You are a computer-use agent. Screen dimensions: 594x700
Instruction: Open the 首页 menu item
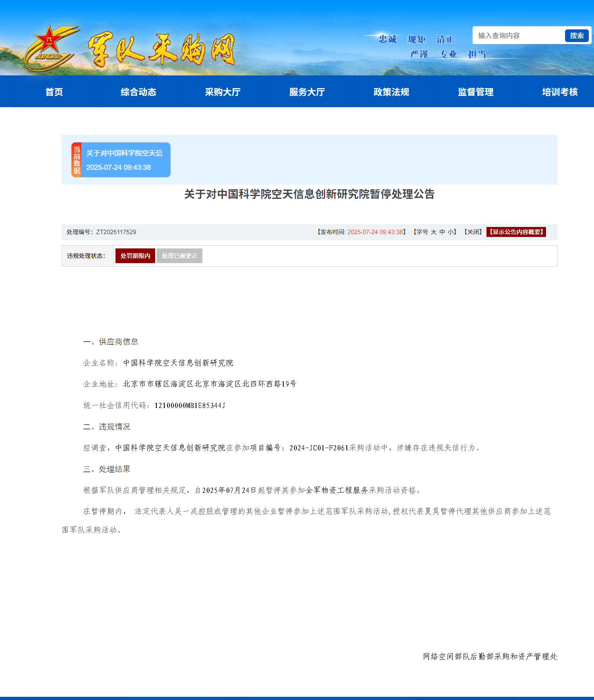(x=54, y=92)
